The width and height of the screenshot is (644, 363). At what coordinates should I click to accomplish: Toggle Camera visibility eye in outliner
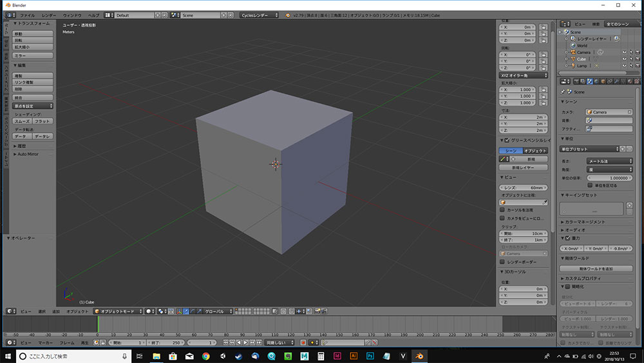624,52
